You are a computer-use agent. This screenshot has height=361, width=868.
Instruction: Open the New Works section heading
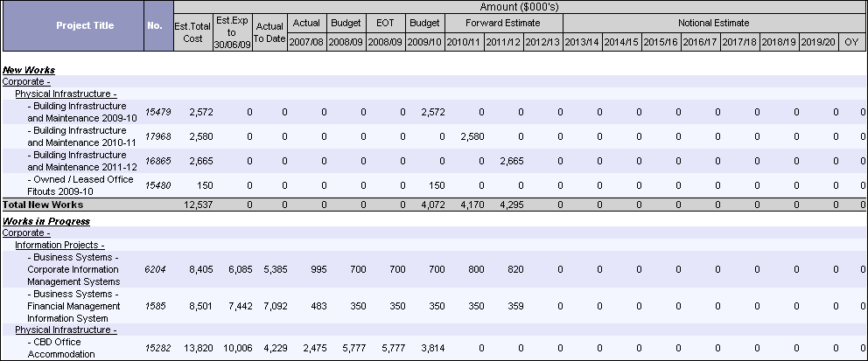tap(29, 69)
